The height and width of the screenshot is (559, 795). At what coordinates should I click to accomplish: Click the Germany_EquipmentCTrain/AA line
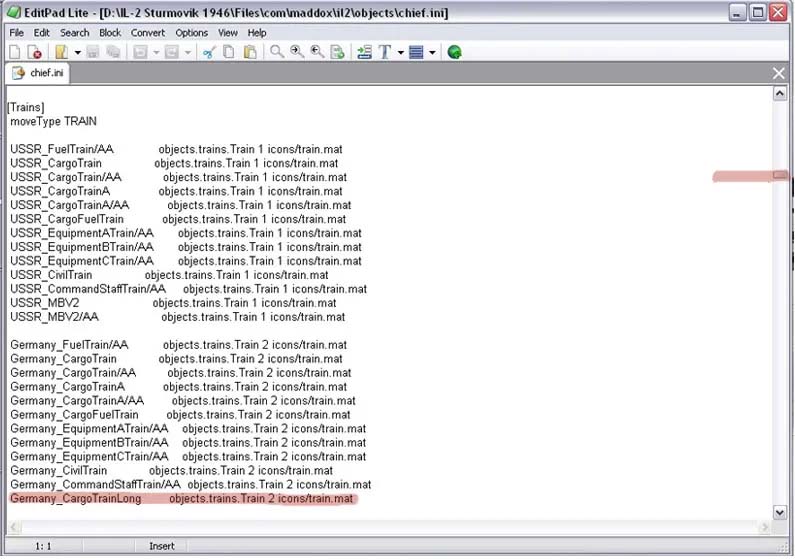pyautogui.click(x=188, y=456)
